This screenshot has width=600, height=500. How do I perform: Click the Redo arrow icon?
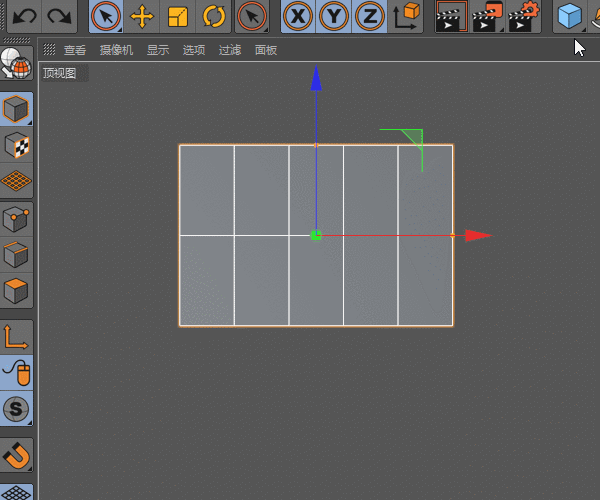(x=59, y=16)
